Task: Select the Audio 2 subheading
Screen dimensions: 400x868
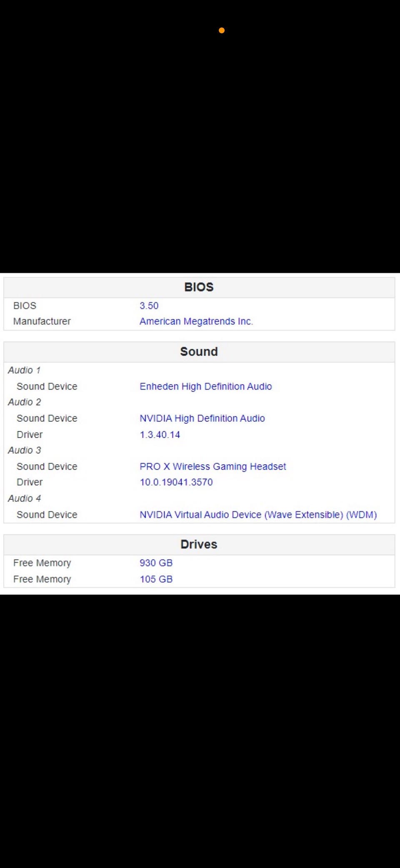Action: 25,402
